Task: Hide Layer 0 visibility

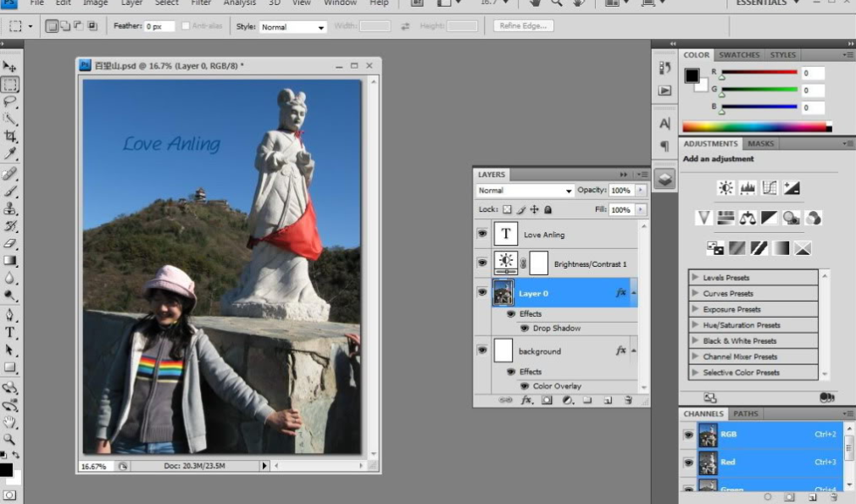Action: 482,292
